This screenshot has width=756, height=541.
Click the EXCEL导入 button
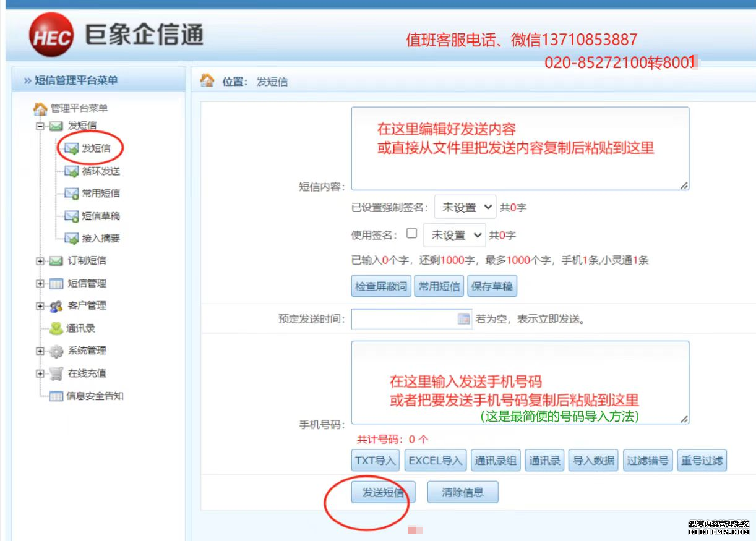point(435,461)
